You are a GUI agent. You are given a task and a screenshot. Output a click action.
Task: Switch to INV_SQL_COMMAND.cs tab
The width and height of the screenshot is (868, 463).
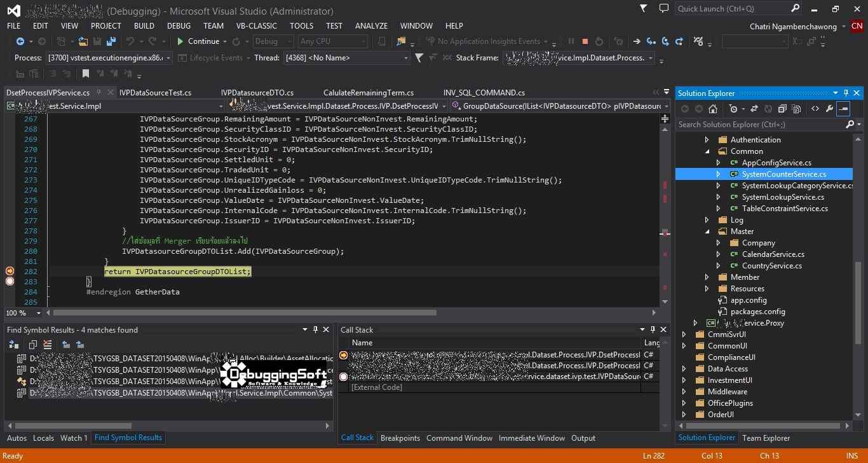(484, 93)
